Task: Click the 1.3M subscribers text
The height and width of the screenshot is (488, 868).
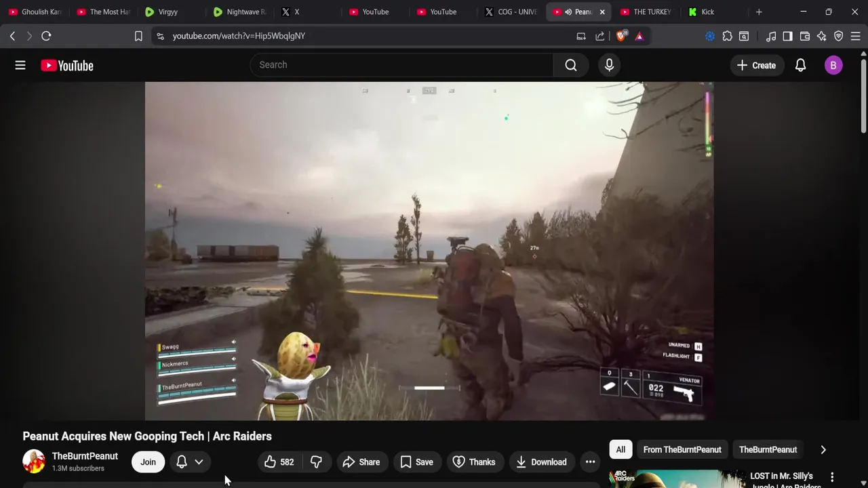Action: pyautogui.click(x=78, y=468)
